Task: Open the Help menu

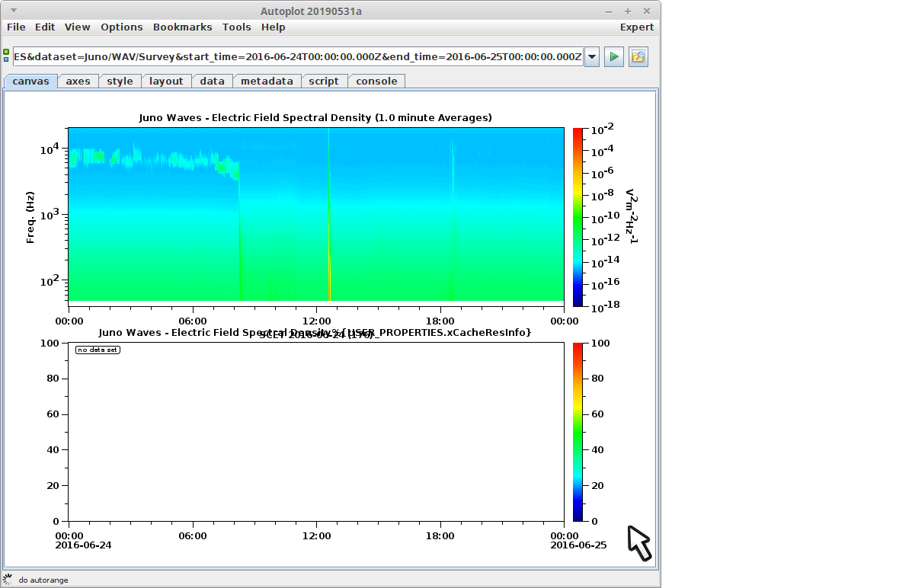Action: click(273, 27)
